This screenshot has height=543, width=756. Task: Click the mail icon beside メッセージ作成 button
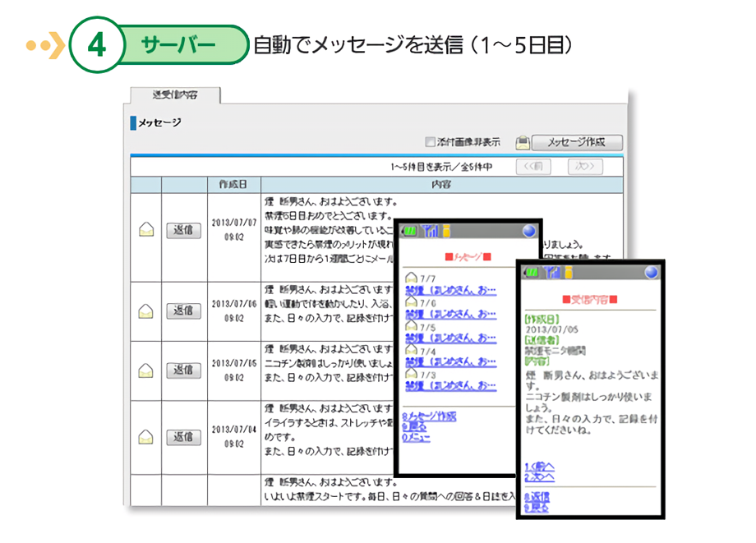[523, 142]
